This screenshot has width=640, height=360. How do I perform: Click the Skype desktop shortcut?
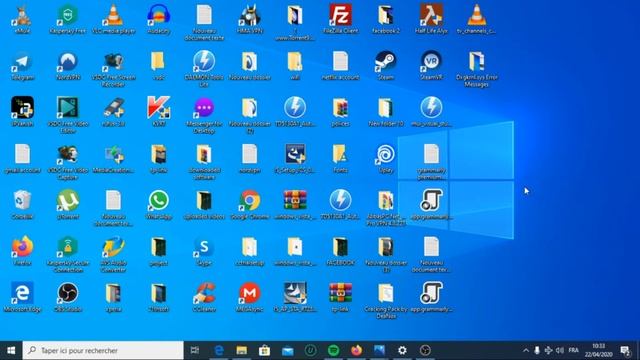204,251
